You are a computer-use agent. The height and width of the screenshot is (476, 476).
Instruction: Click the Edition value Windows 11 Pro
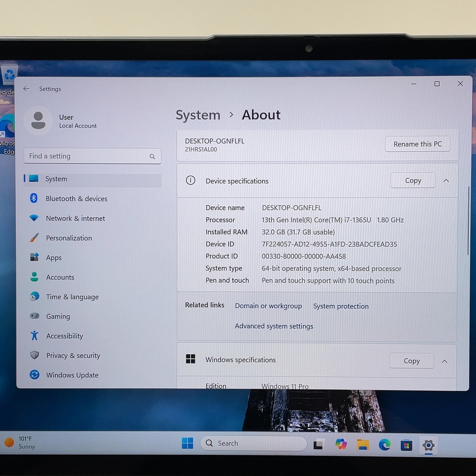(285, 386)
